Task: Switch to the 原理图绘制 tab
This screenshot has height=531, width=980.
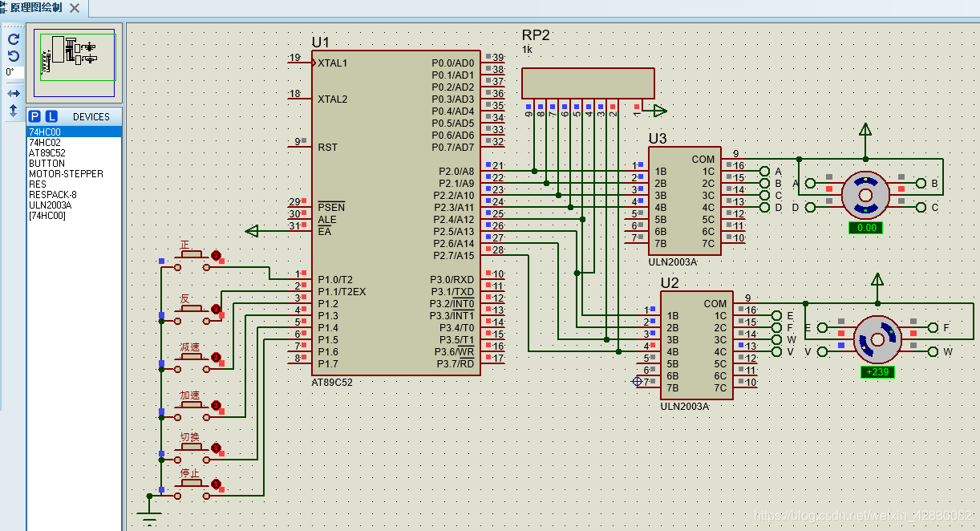Action: [x=35, y=8]
